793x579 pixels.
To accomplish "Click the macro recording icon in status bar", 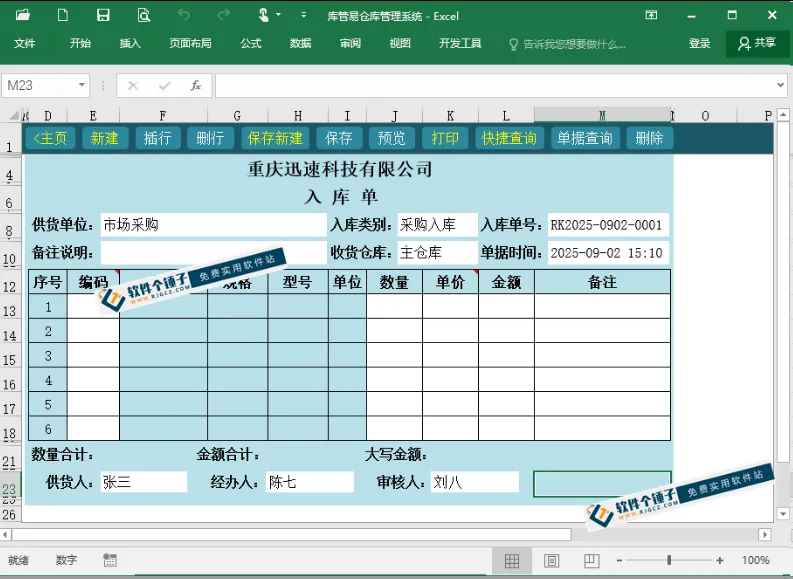I will coord(110,560).
